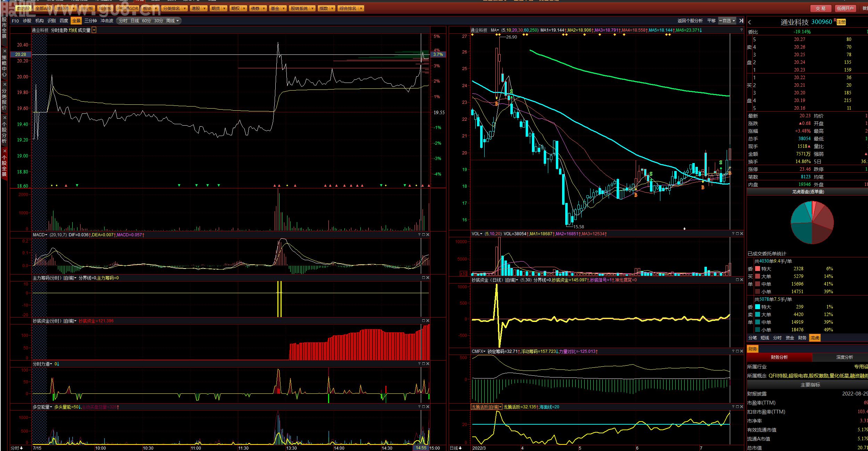
Task: Select the 短线 tab
Action: tap(765, 338)
